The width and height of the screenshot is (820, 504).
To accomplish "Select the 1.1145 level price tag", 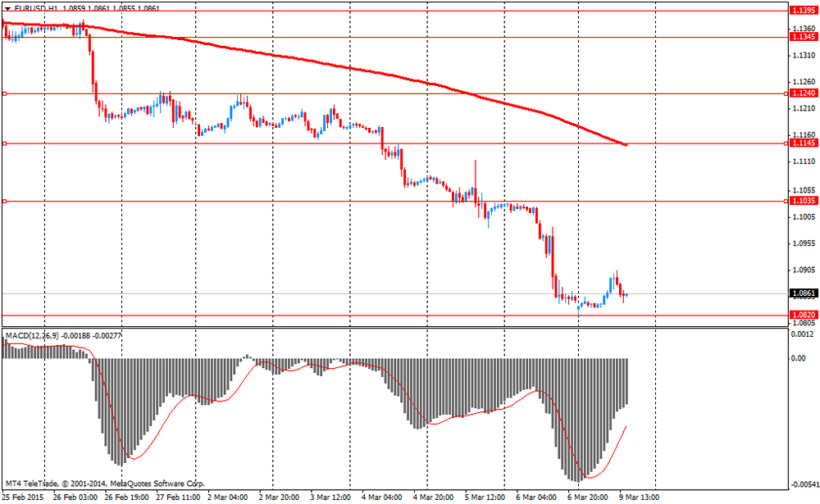I will (804, 143).
